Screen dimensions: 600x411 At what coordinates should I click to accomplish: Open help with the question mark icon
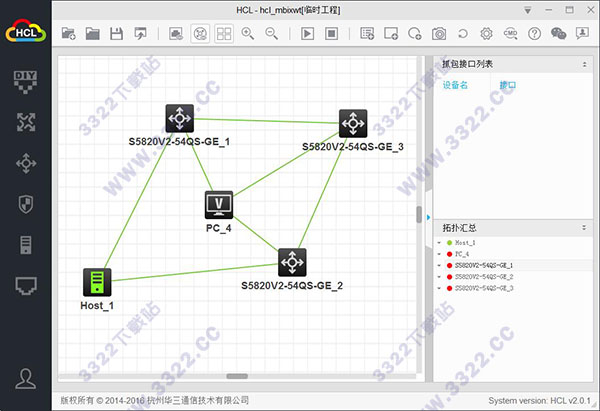[x=534, y=34]
